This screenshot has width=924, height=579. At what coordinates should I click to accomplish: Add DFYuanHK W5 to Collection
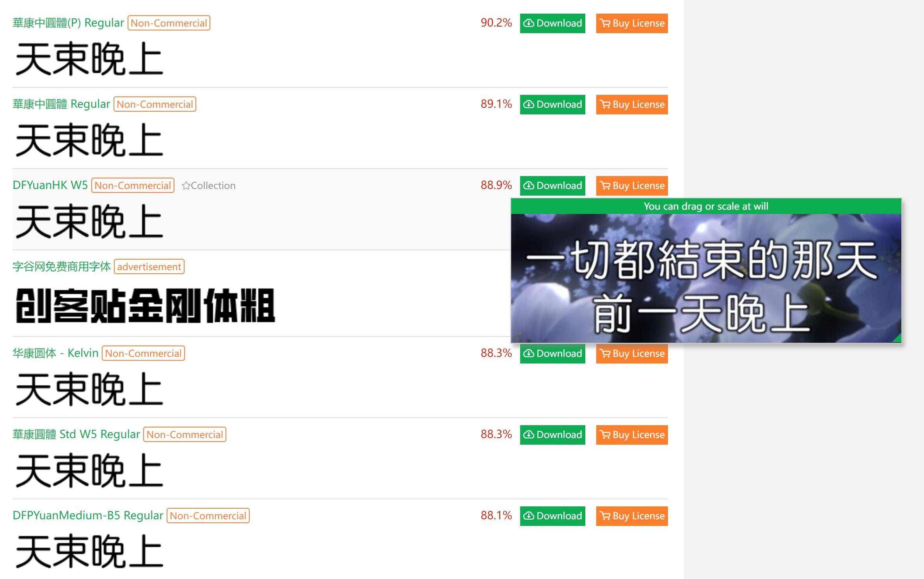[209, 186]
